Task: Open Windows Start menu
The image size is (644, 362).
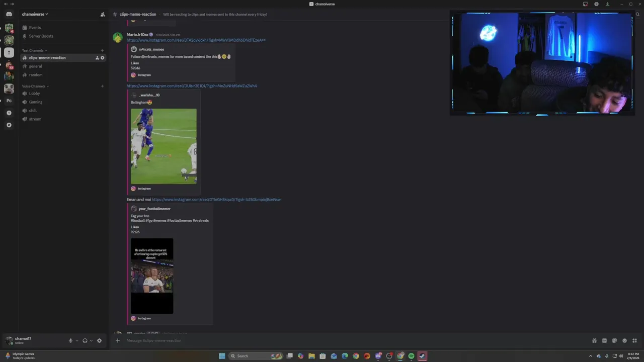Action: pyautogui.click(x=222, y=356)
